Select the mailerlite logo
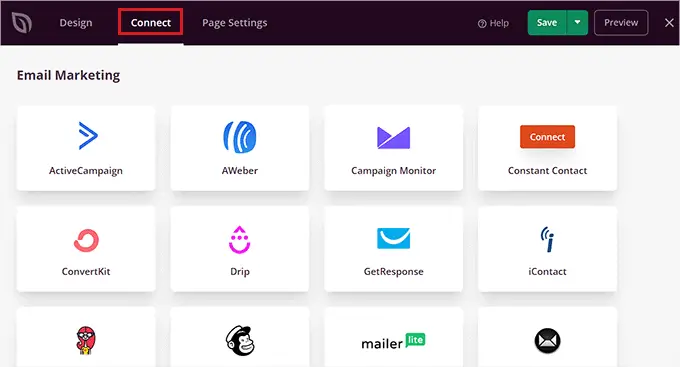The height and width of the screenshot is (367, 680). click(x=393, y=341)
